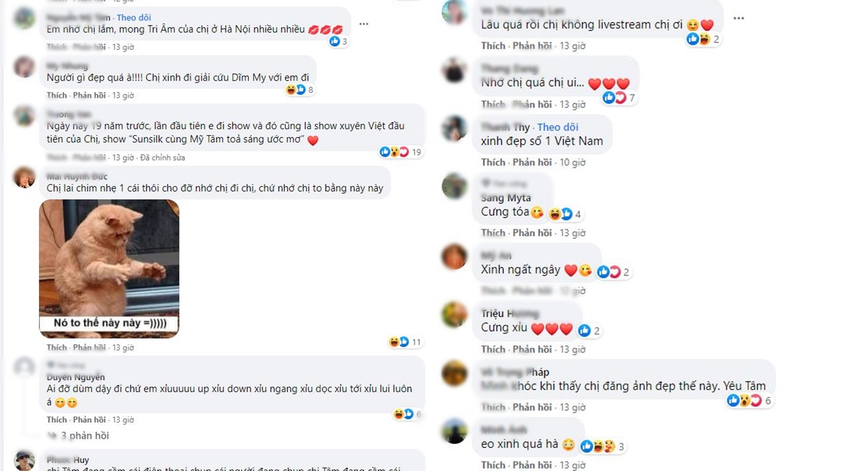Viewport: 868px width, 471px height.
Task: Click "Phản hồi" under Duyen Nguyên's comment
Action: tap(89, 419)
